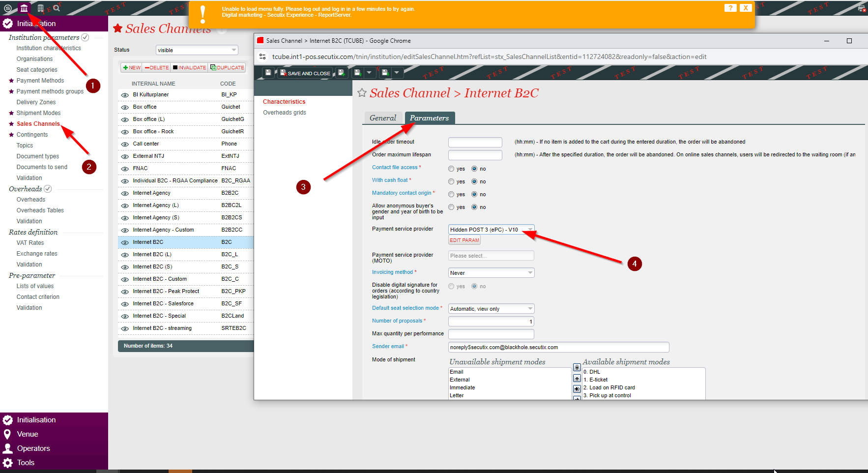The width and height of the screenshot is (868, 473).
Task: Click the plain Save icon in the popup toolbar
Action: pos(267,72)
